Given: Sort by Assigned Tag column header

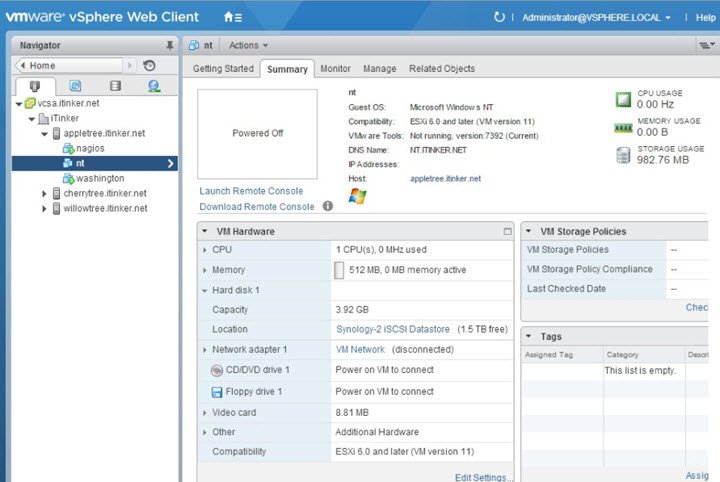Looking at the screenshot, I should click(x=562, y=355).
